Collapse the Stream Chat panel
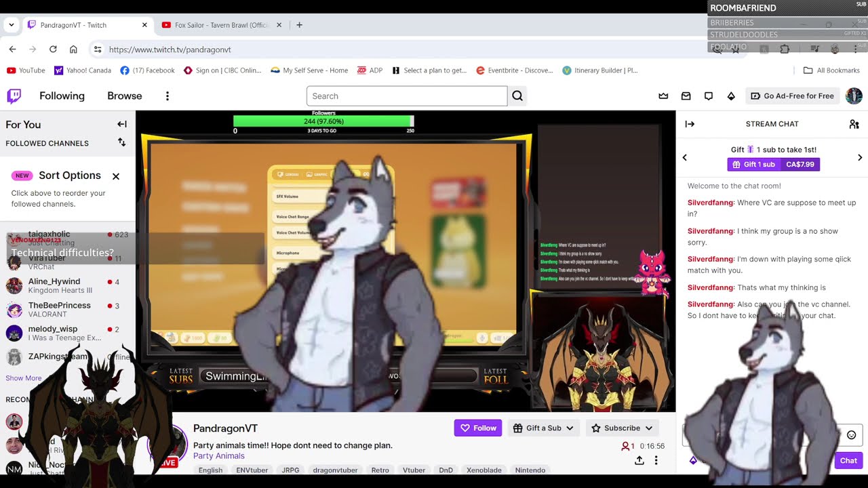The height and width of the screenshot is (488, 868). (690, 124)
